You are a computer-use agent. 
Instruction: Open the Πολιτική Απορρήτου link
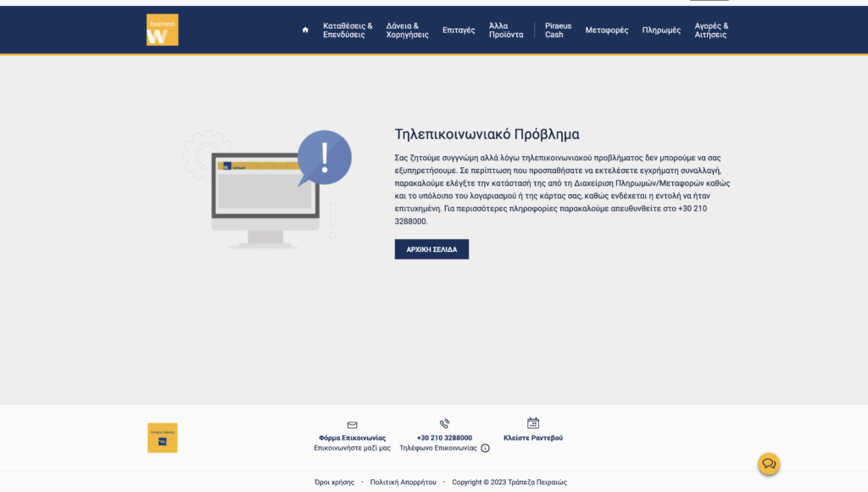pos(403,482)
